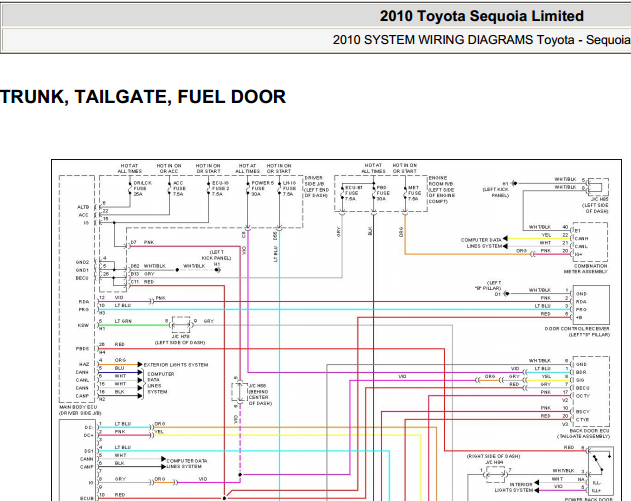Click the 'LT GRN' wire color label
Viewport: 631px width, 501px height.
[x=123, y=321]
